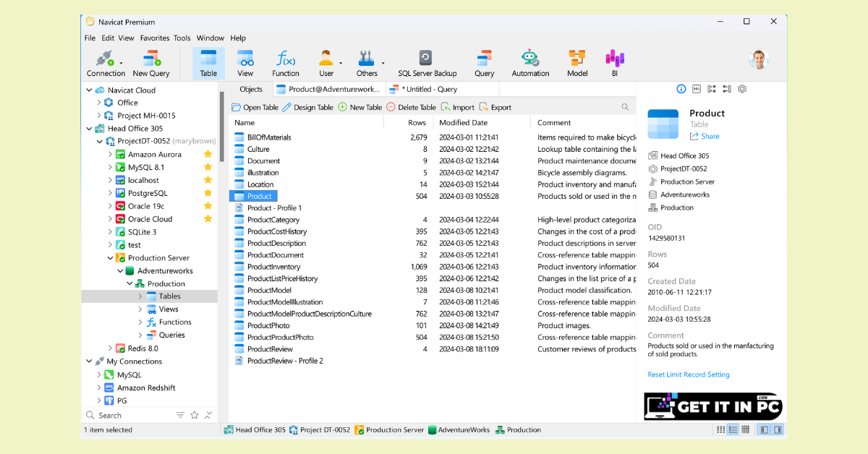Open the Model toolbar button
The image size is (868, 454).
pos(577,64)
